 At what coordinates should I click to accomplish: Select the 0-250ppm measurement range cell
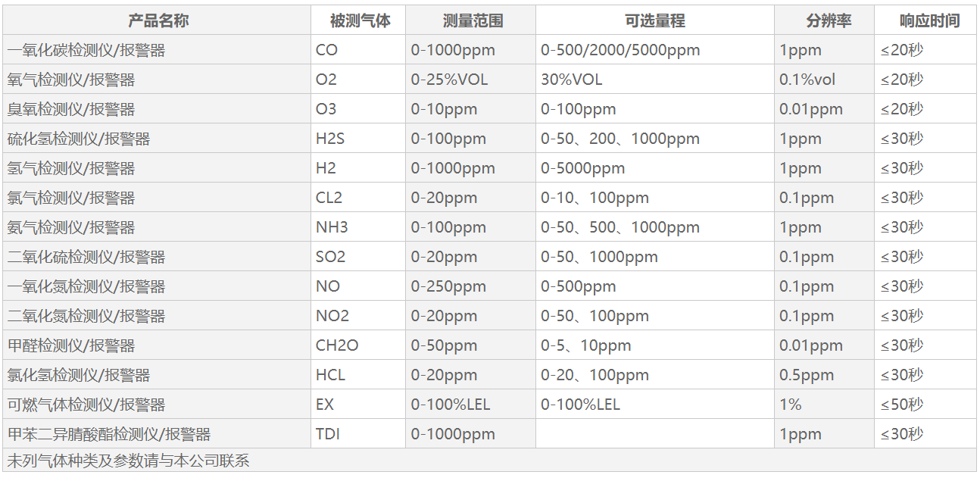coord(448,286)
